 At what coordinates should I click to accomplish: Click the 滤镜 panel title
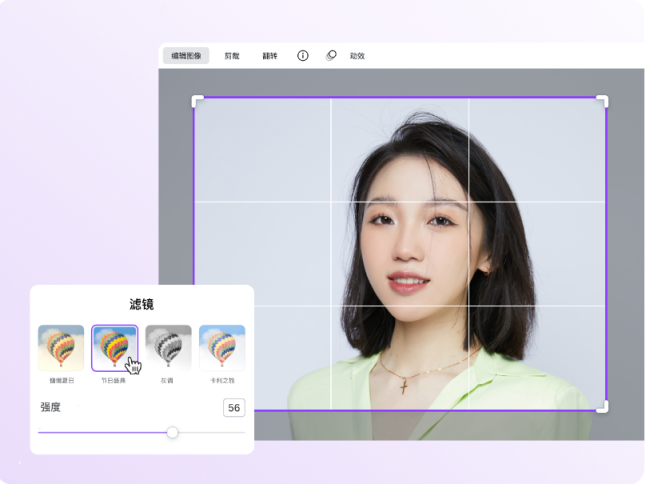141,304
